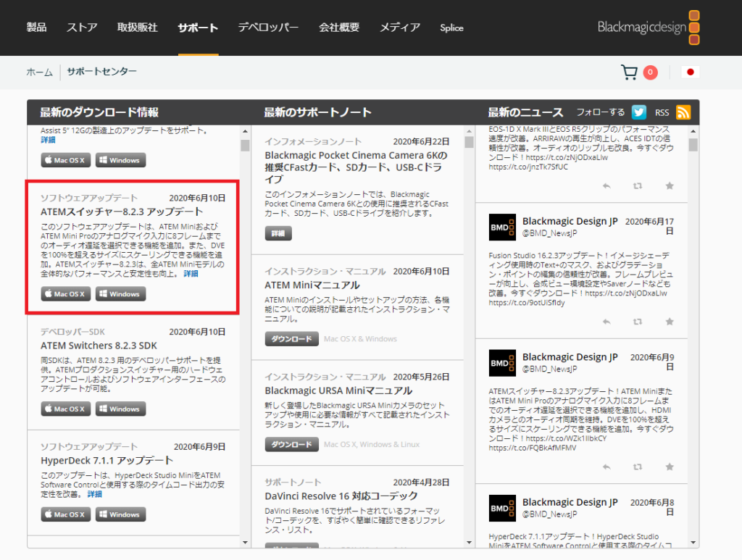The height and width of the screenshot is (560, 742).
Task: Open the DaVinci Resolve 16 対応コーデック title
Action: point(341,496)
